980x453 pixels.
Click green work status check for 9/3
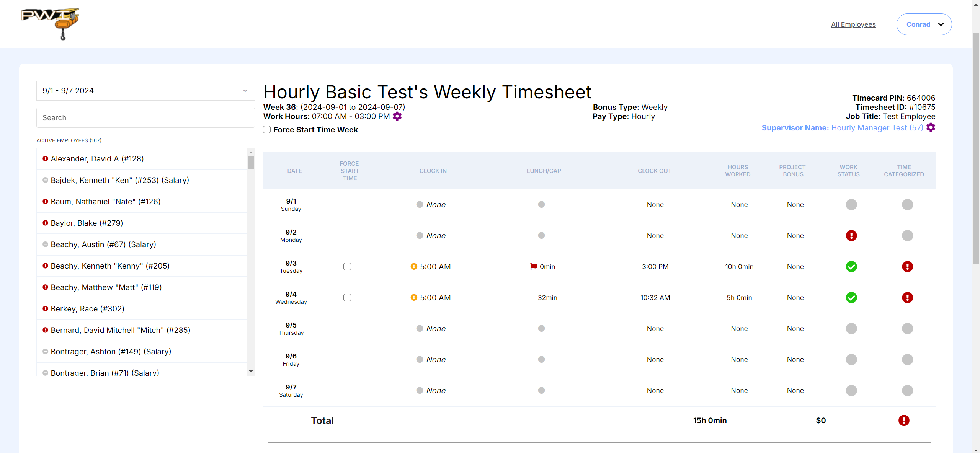point(851,267)
